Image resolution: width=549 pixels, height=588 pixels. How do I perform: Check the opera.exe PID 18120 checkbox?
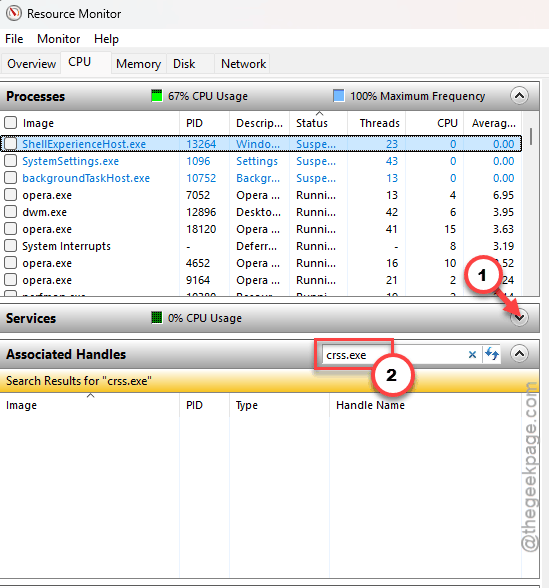(10, 228)
